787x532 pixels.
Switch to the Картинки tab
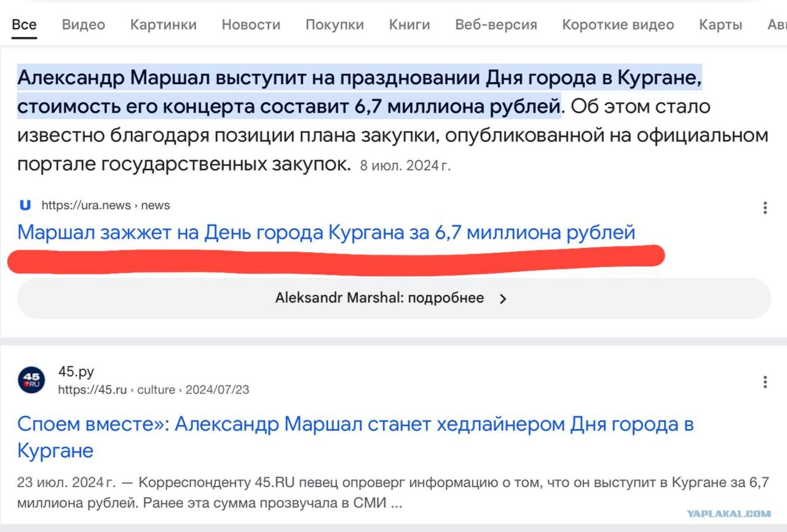(164, 25)
